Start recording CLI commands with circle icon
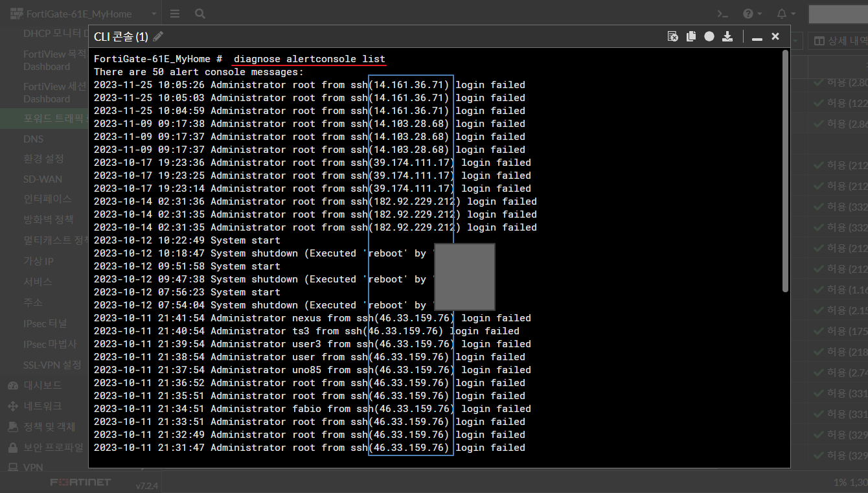The width and height of the screenshot is (868, 493). [709, 36]
